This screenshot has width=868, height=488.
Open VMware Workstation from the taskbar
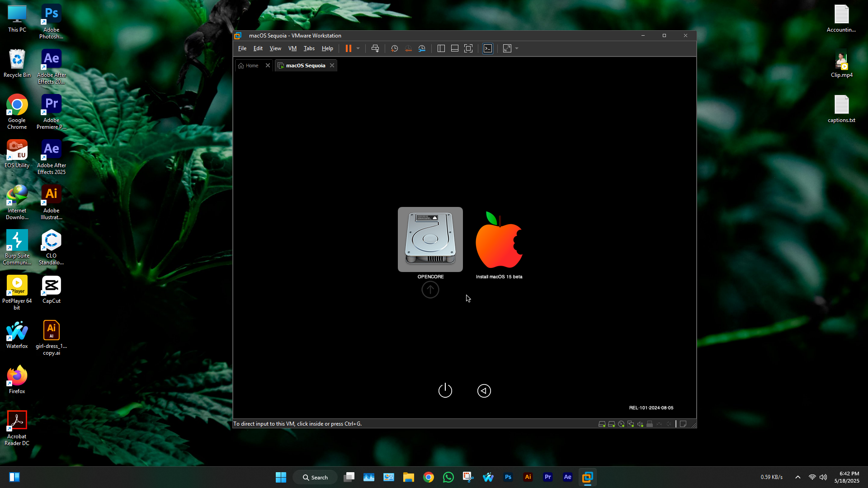pyautogui.click(x=587, y=477)
